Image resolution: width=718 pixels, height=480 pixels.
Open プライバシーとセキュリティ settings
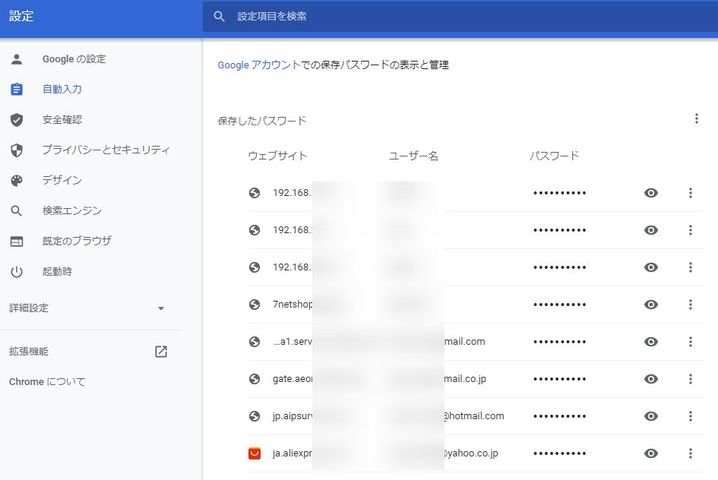pyautogui.click(x=105, y=150)
